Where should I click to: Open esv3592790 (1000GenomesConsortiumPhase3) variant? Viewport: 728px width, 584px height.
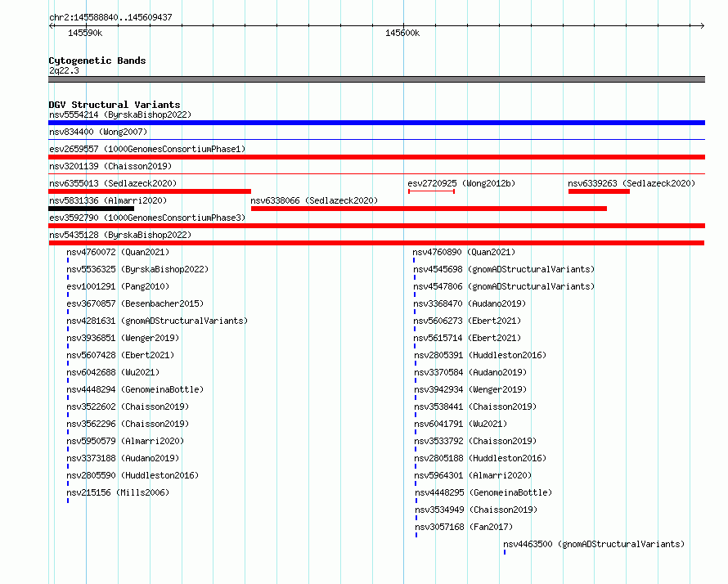[x=147, y=218]
